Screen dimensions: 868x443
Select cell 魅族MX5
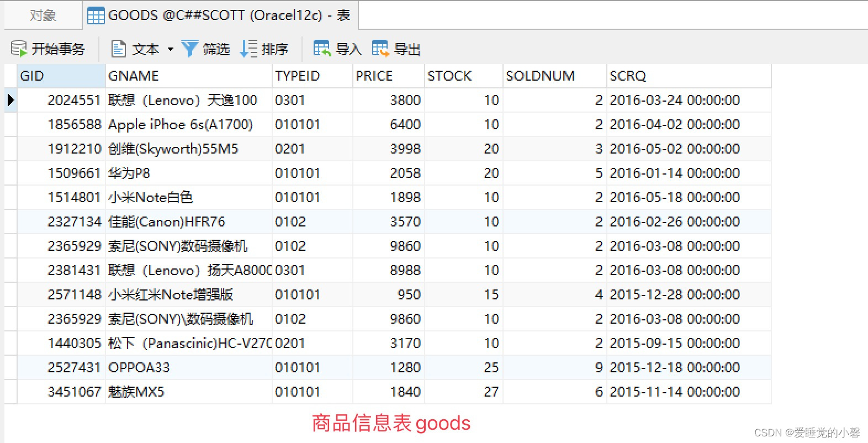[x=189, y=392]
